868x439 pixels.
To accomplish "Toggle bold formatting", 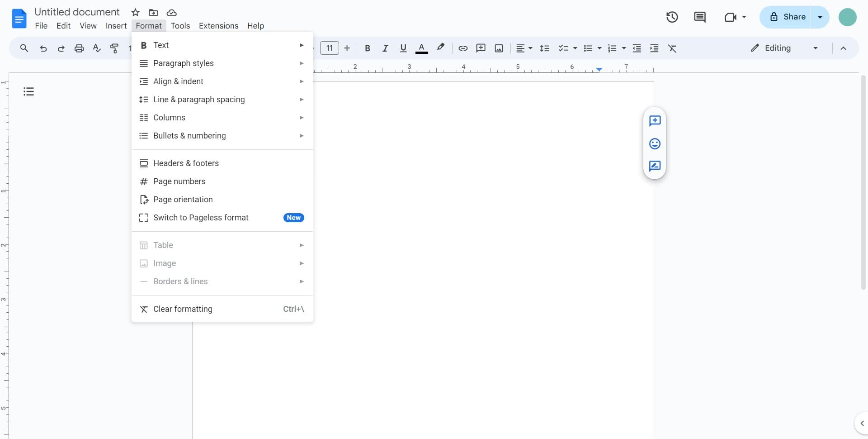I will pos(368,48).
